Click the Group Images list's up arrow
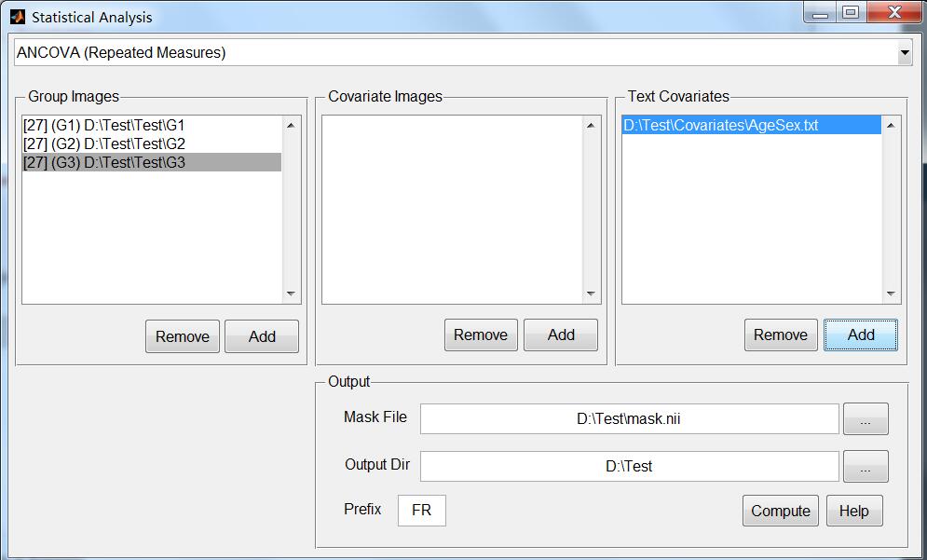This screenshot has width=927, height=560. coord(291,125)
